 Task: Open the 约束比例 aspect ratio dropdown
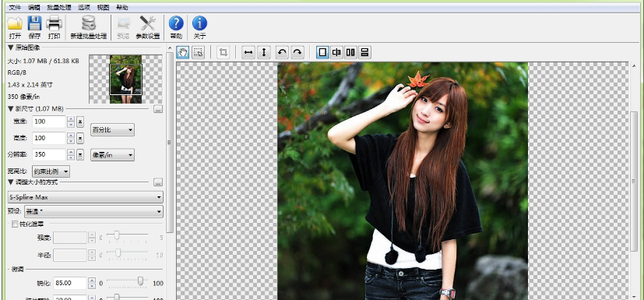51,171
